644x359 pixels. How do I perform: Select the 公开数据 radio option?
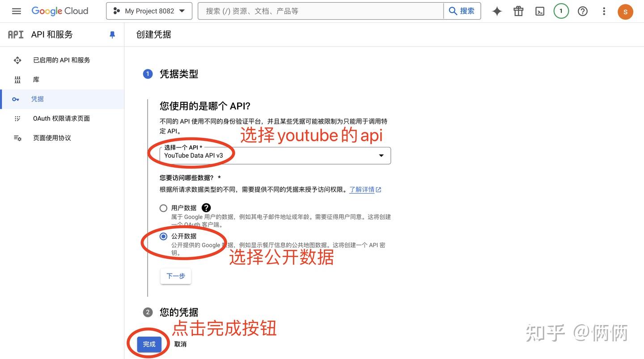pyautogui.click(x=163, y=236)
